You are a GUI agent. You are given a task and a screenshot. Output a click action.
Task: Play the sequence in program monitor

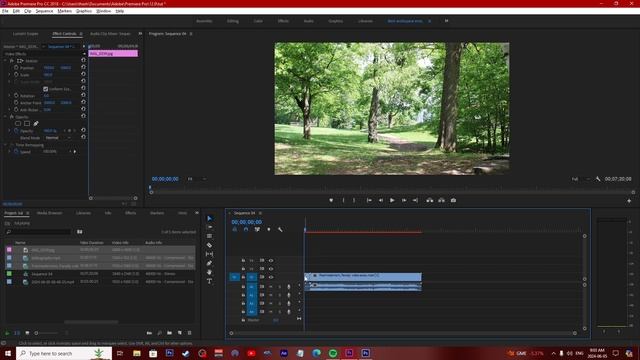[392, 200]
